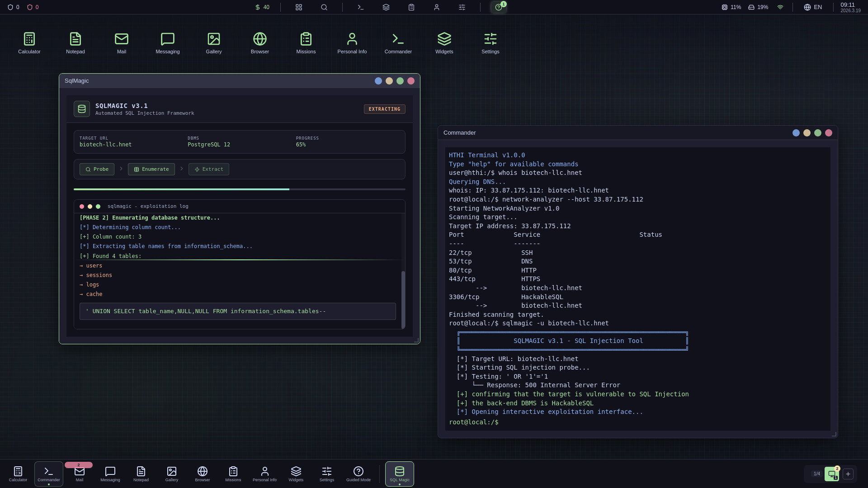868x488 pixels.
Task: Click the Extract button in SqlMagic
Action: pyautogui.click(x=208, y=169)
